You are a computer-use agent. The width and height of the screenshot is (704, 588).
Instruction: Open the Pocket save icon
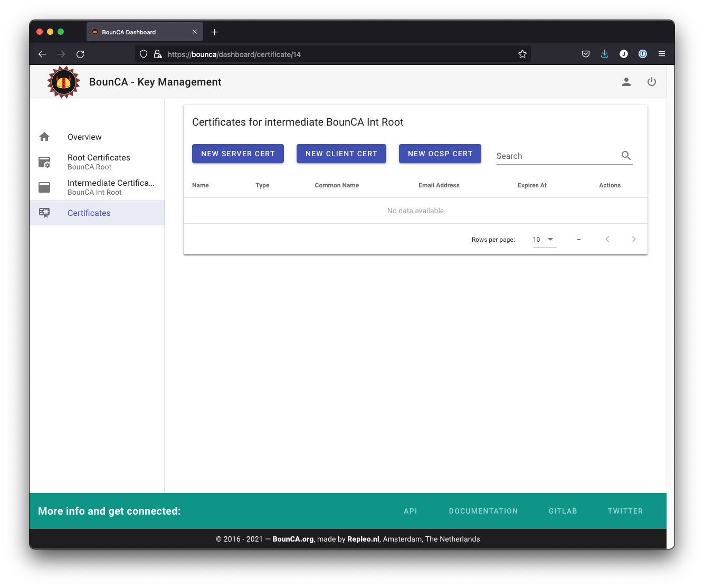(586, 54)
